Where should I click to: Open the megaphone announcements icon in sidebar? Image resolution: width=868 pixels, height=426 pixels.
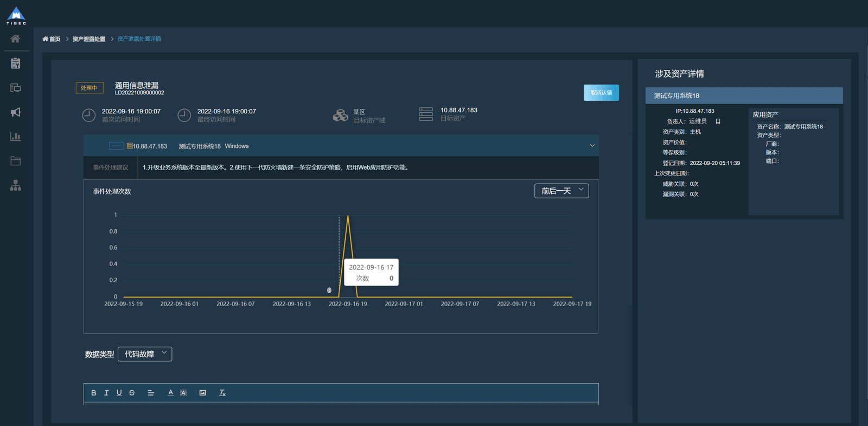(x=16, y=112)
